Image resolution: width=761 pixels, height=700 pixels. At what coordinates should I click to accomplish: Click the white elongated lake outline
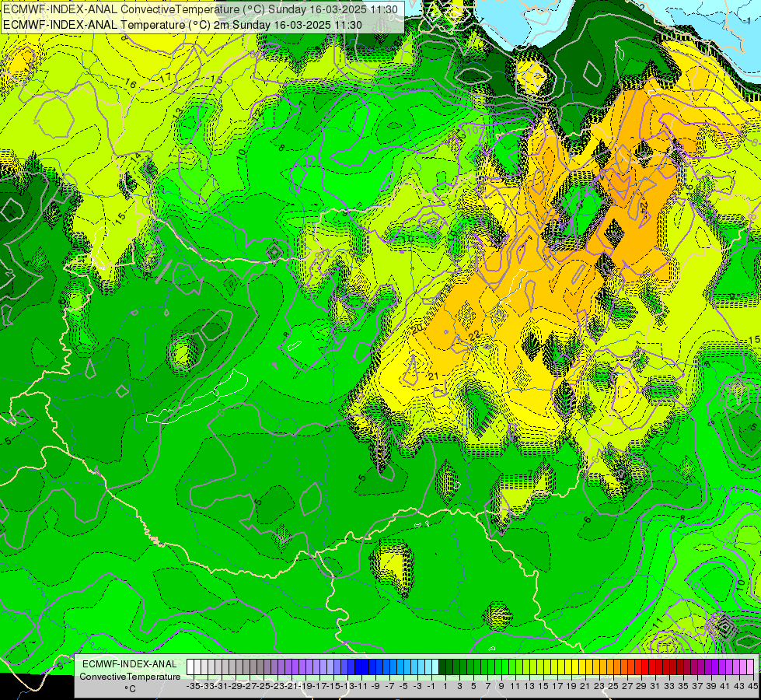click(198, 398)
